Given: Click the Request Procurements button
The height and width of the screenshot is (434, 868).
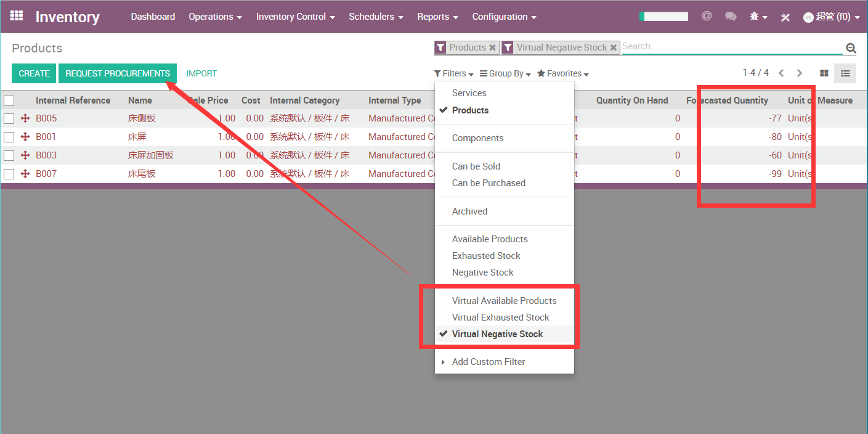Looking at the screenshot, I should [118, 73].
